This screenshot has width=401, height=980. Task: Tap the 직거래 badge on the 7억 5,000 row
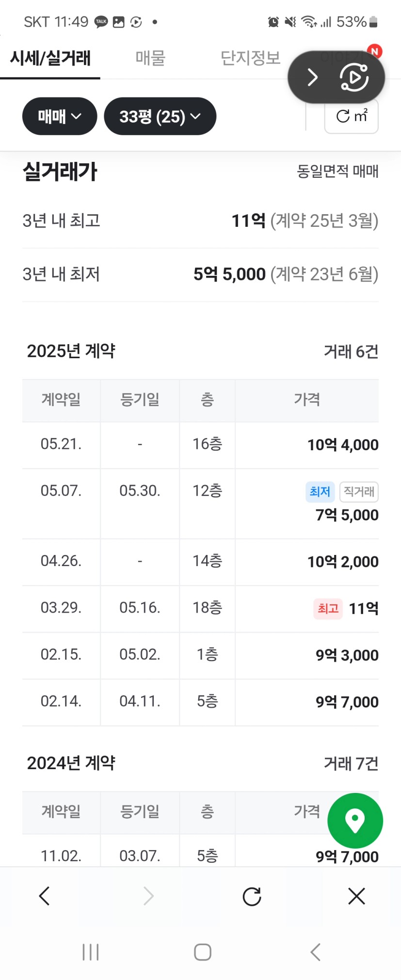coord(359,491)
